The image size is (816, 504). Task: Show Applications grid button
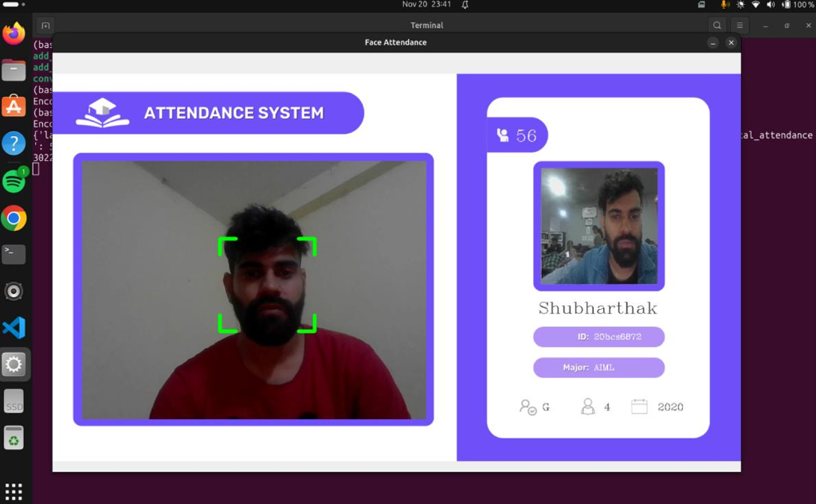tap(14, 491)
